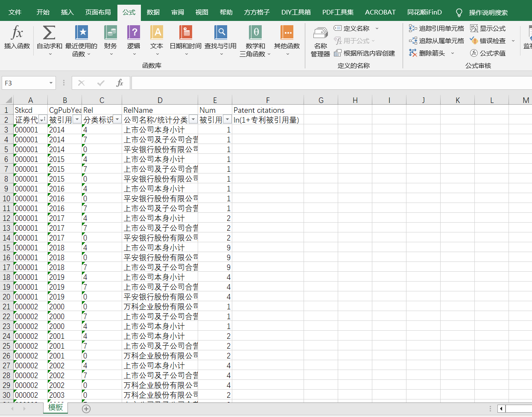Open the DIY工具箱 tab
This screenshot has width=532, height=417.
[x=296, y=12]
